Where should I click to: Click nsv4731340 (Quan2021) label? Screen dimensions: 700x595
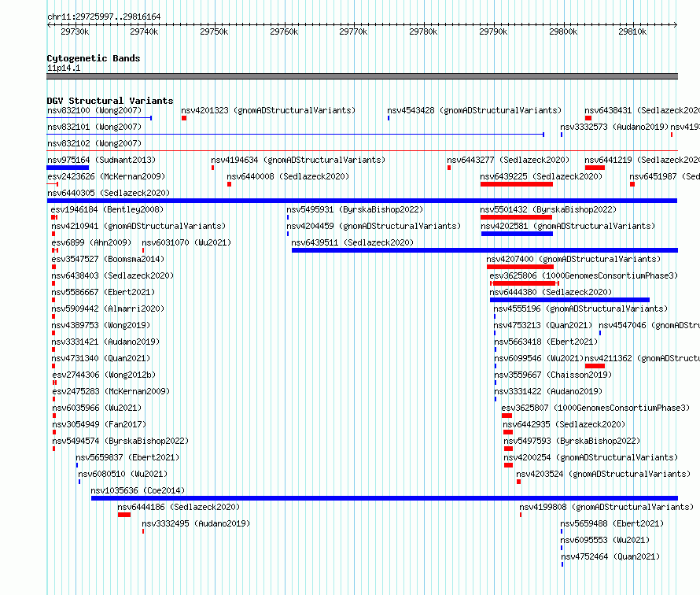point(101,358)
